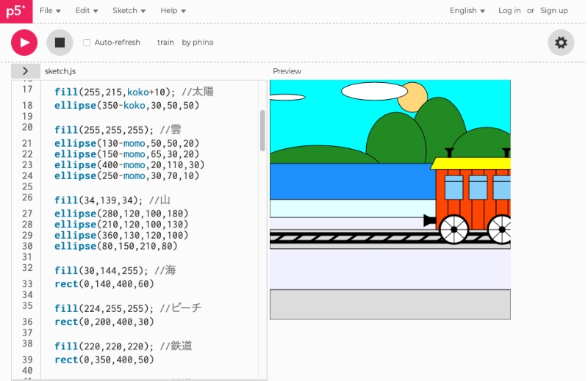
Task: Click the sun in the preview canvas
Action: 416,97
